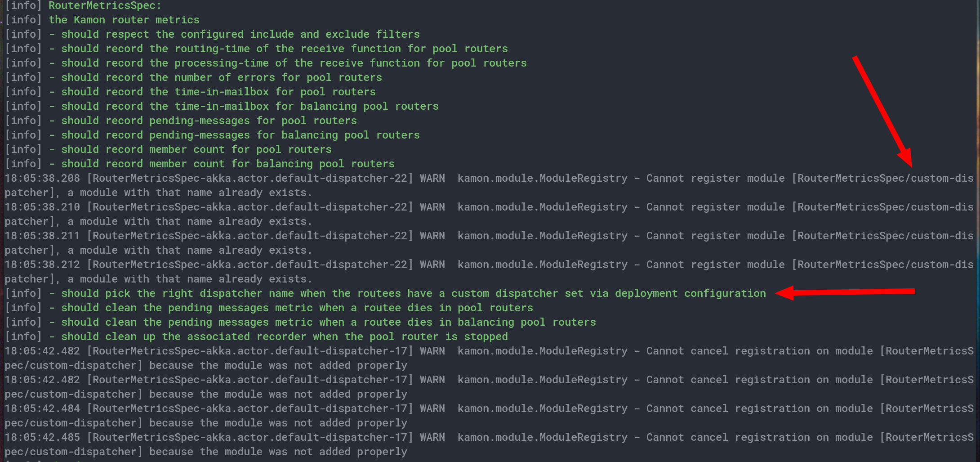Select pending-messages for balancing pool routers line
980x462 pixels.
pos(211,135)
